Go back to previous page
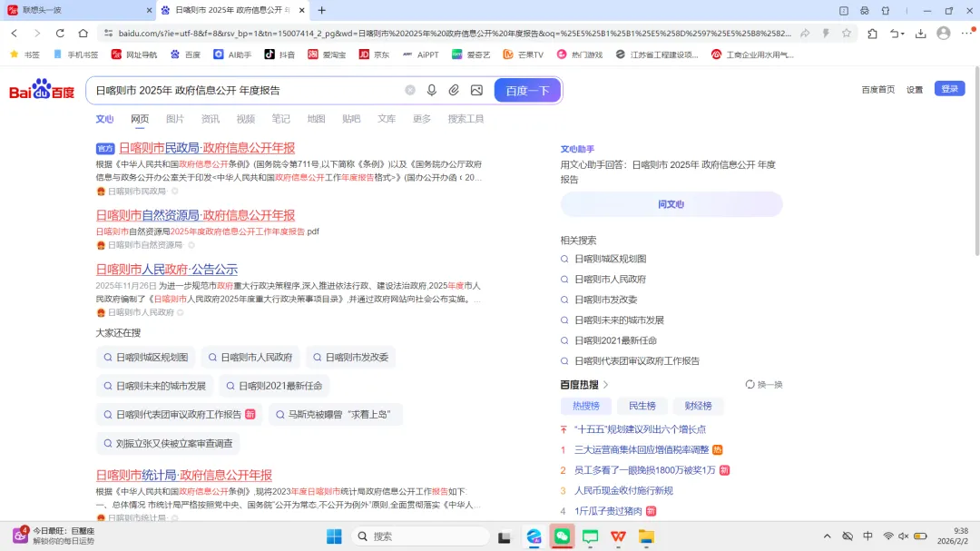This screenshot has height=551, width=980. click(x=15, y=34)
